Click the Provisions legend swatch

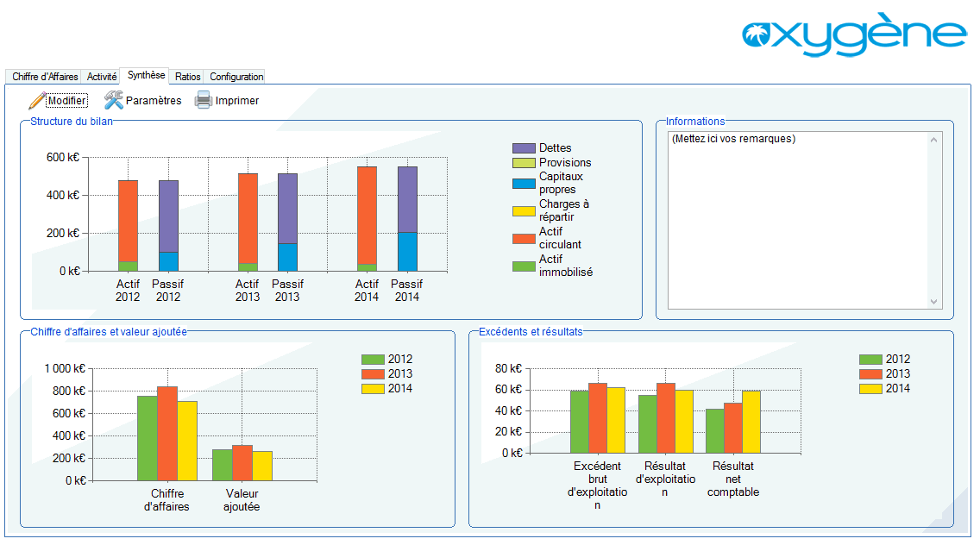click(524, 163)
